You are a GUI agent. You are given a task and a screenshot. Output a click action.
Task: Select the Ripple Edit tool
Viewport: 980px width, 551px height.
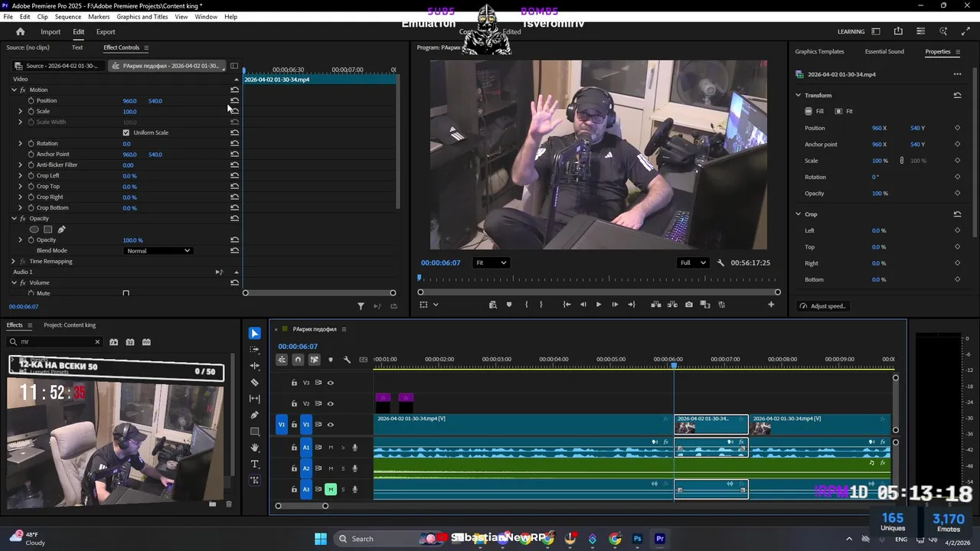(255, 366)
